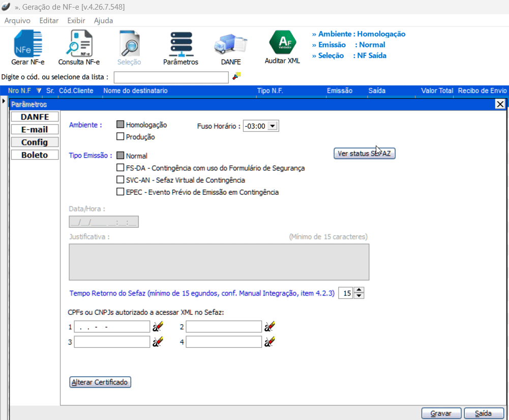Increase the Tempo Retorno spinner value
Viewport: 509px width, 420px height.
(x=359, y=290)
